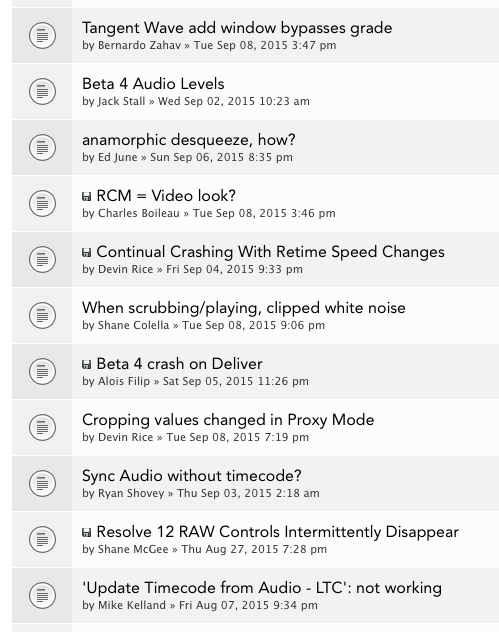Click topic icon beside Tangent Wave thread
This screenshot has width=499, height=632.
tap(42, 35)
